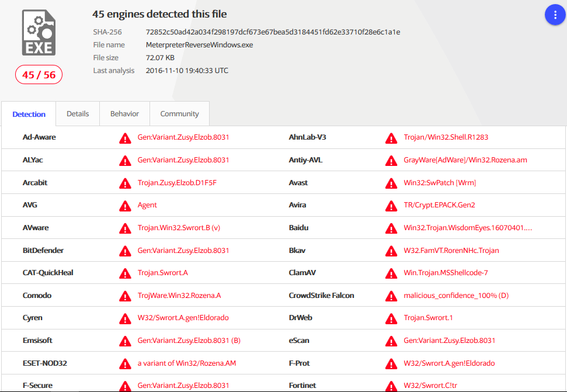Viewport: 567px width, 392px height.
Task: Click the warning icon in the DrWeb row
Action: coord(391,318)
